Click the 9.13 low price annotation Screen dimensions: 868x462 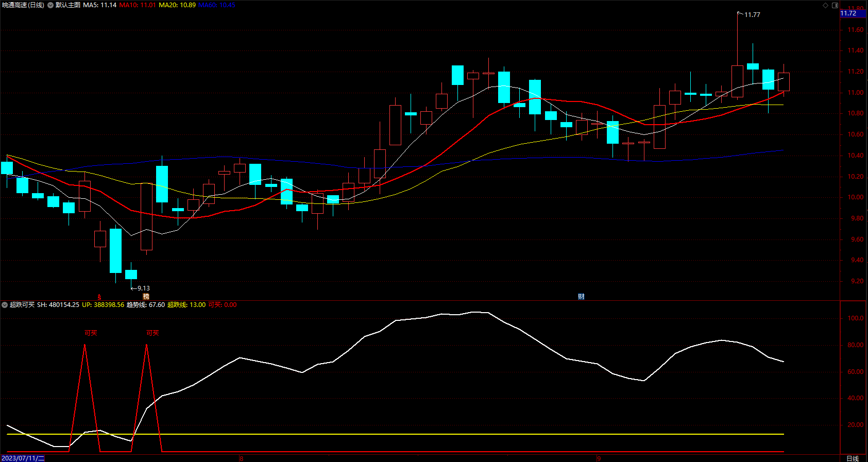(144, 288)
